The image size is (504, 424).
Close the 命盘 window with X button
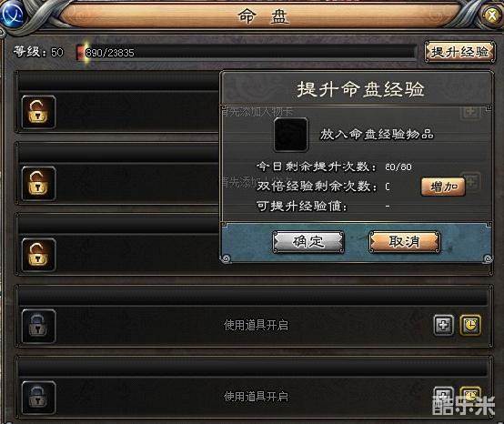coord(492,15)
